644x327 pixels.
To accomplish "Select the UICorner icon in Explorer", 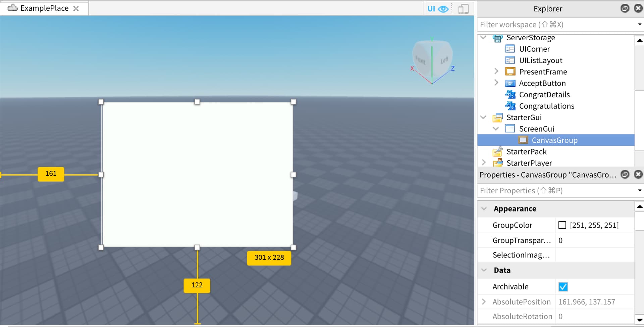I will [x=510, y=49].
